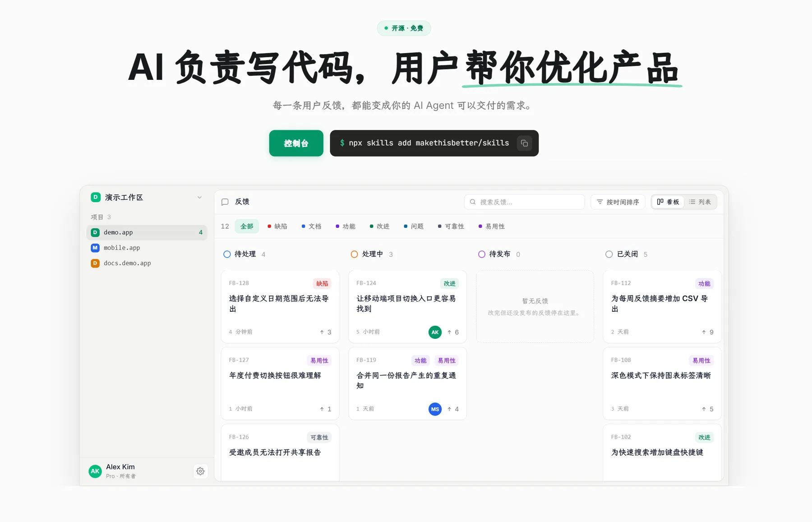Click the 功能 label on FB-112
The image size is (812, 522).
[704, 283]
